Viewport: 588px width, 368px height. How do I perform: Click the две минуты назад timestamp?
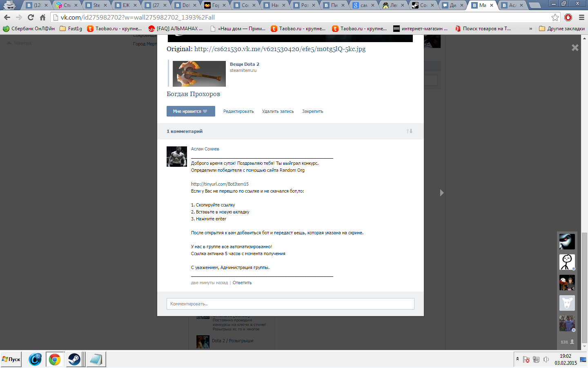coord(209,283)
